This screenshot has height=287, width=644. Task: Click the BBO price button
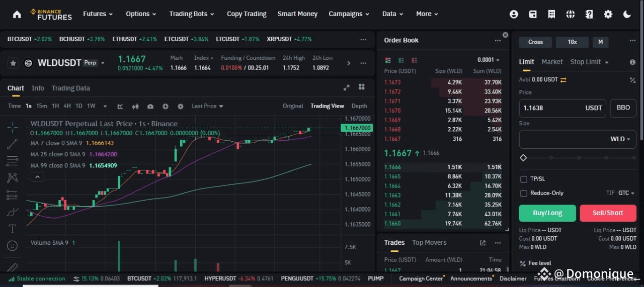[x=623, y=108]
